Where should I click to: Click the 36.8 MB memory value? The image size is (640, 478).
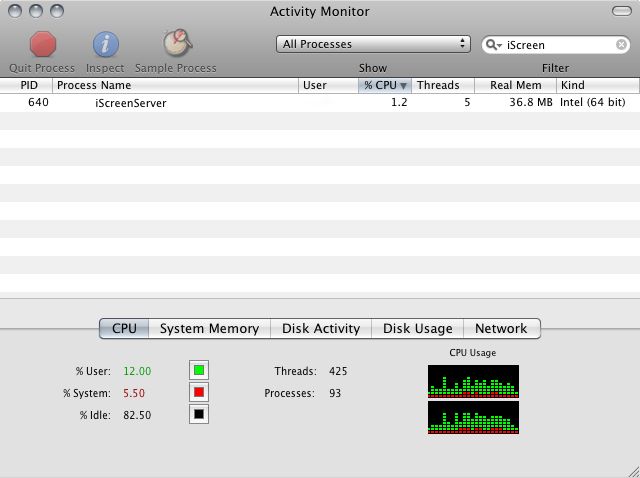click(x=531, y=102)
